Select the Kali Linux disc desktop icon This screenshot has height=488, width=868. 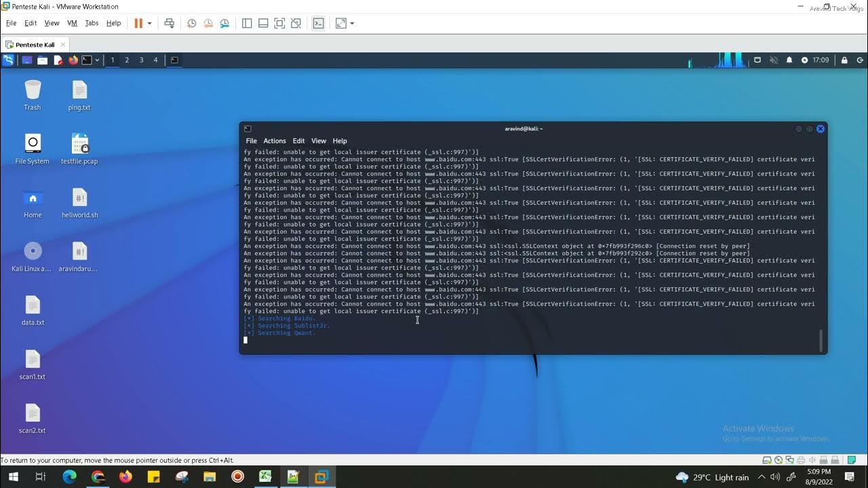32,257
